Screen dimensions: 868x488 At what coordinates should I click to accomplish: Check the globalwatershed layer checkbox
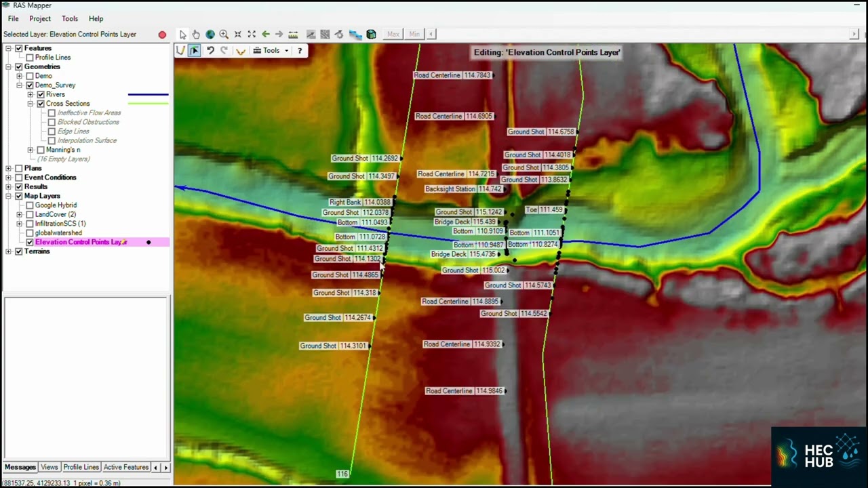pyautogui.click(x=30, y=233)
